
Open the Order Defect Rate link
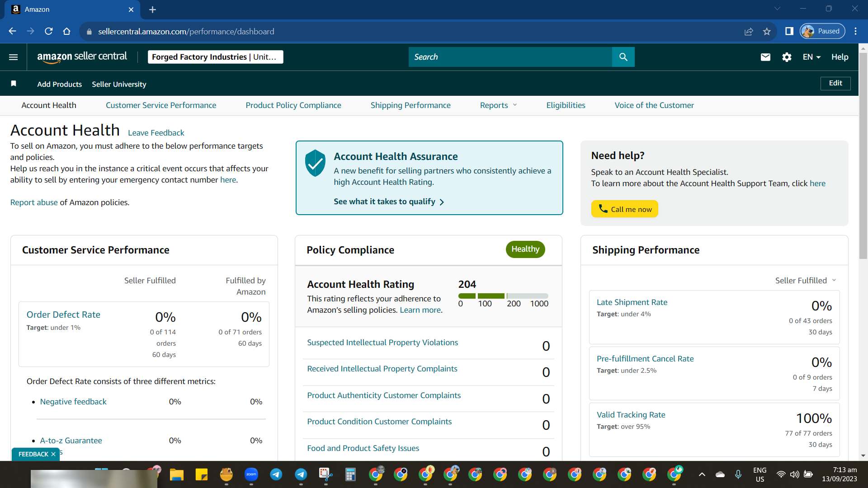[63, 314]
